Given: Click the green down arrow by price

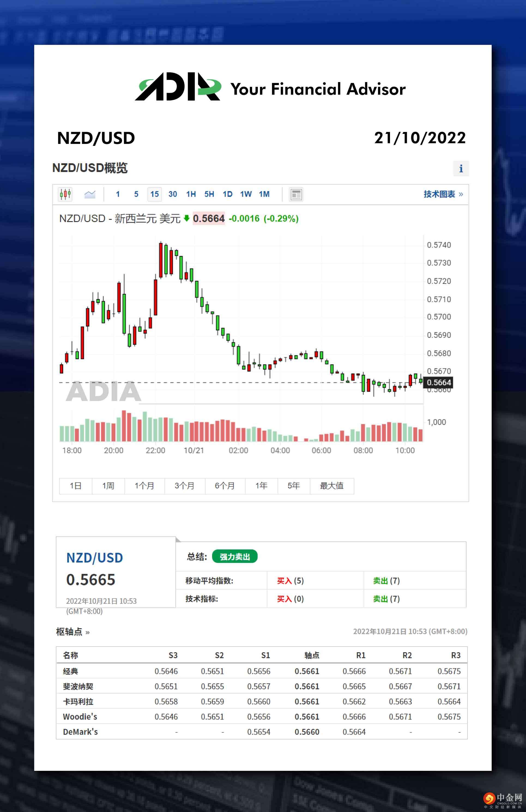Looking at the screenshot, I should tap(187, 218).
